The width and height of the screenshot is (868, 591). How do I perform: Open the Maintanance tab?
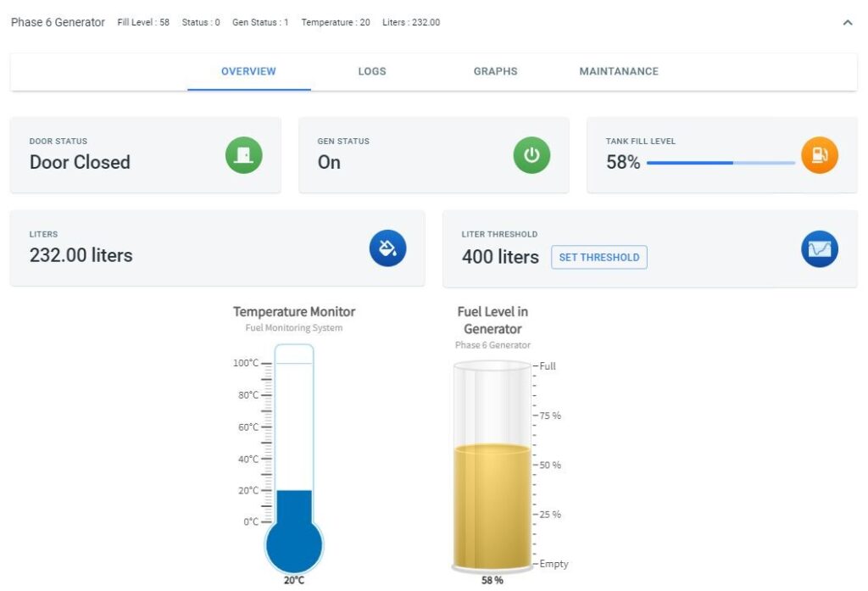pyautogui.click(x=619, y=71)
